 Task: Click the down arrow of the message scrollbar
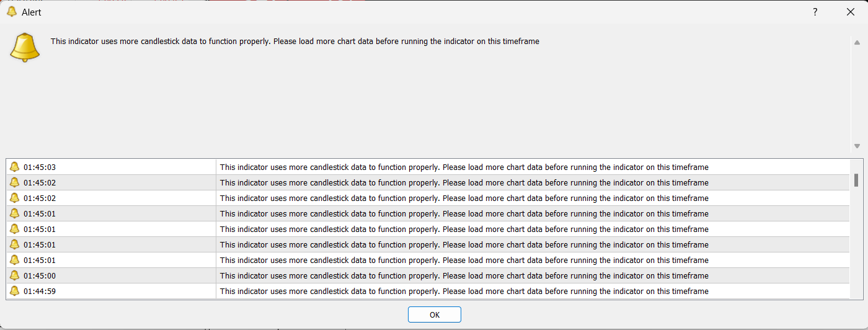857,146
